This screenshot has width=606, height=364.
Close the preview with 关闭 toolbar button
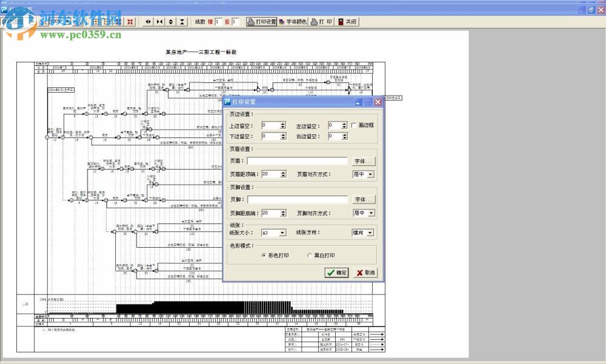point(347,22)
